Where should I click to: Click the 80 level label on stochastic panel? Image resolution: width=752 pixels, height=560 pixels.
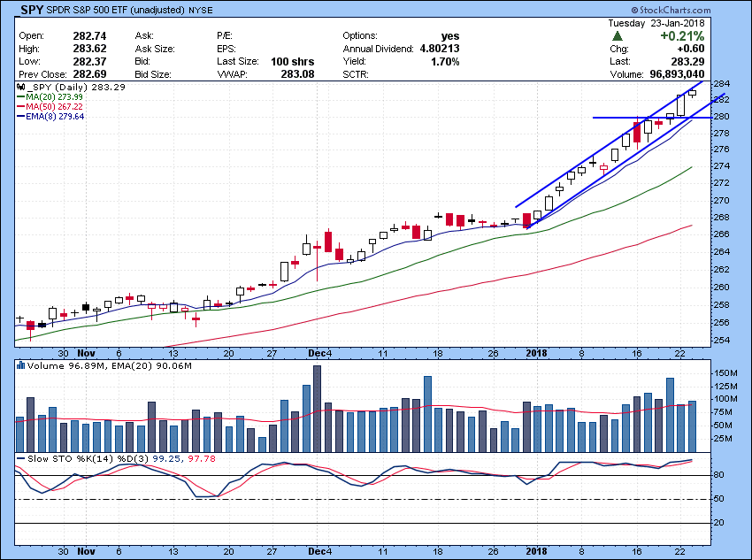[x=718, y=475]
